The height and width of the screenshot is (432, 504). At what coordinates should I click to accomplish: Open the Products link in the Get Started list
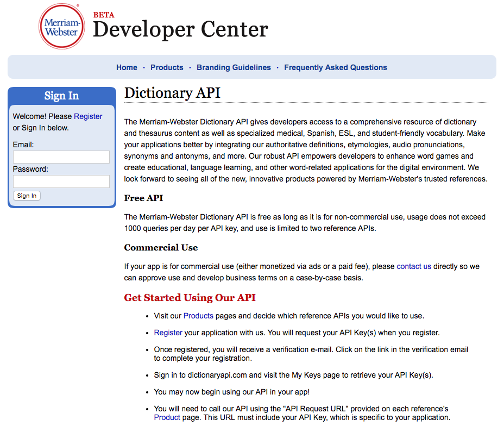198,316
